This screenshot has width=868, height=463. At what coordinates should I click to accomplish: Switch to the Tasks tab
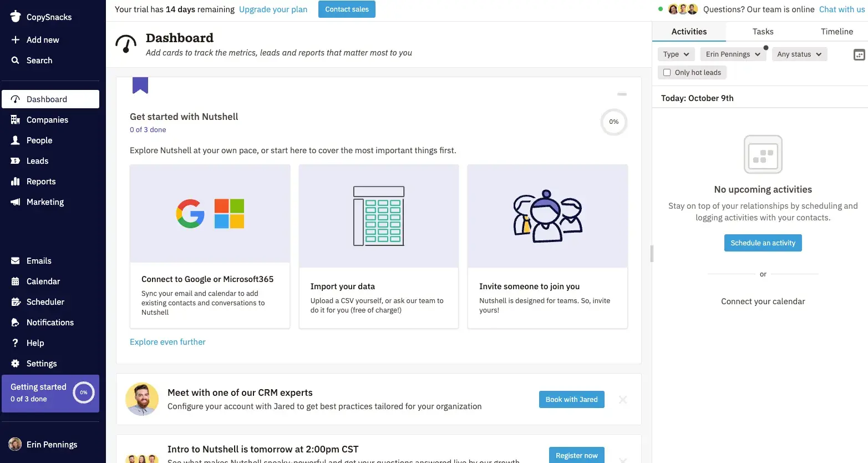point(763,32)
